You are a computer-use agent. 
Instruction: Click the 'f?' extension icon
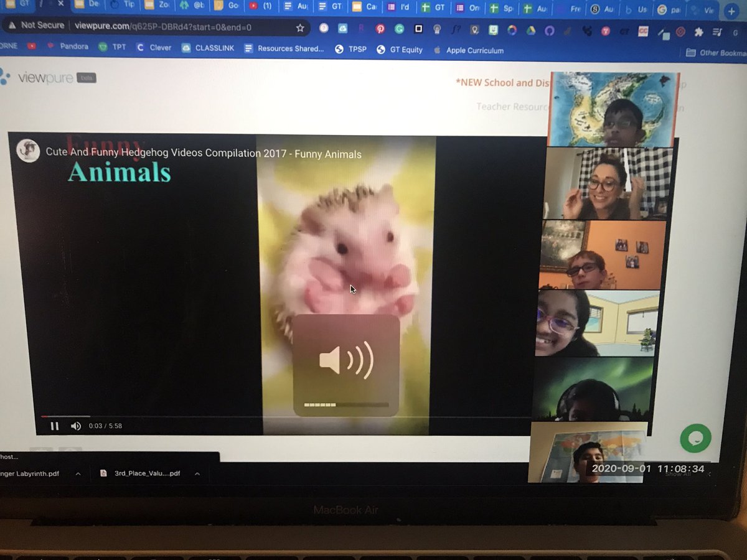tap(456, 29)
